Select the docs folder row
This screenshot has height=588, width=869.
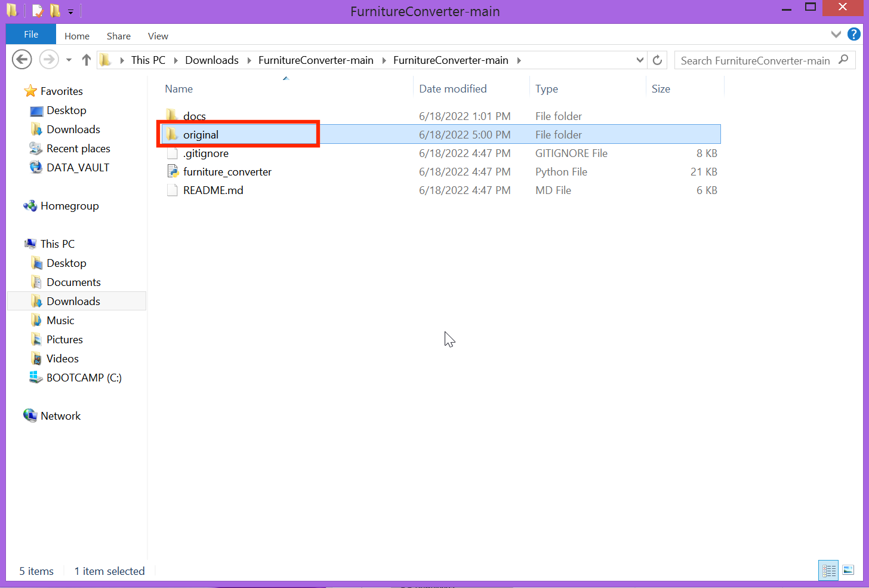pos(195,116)
